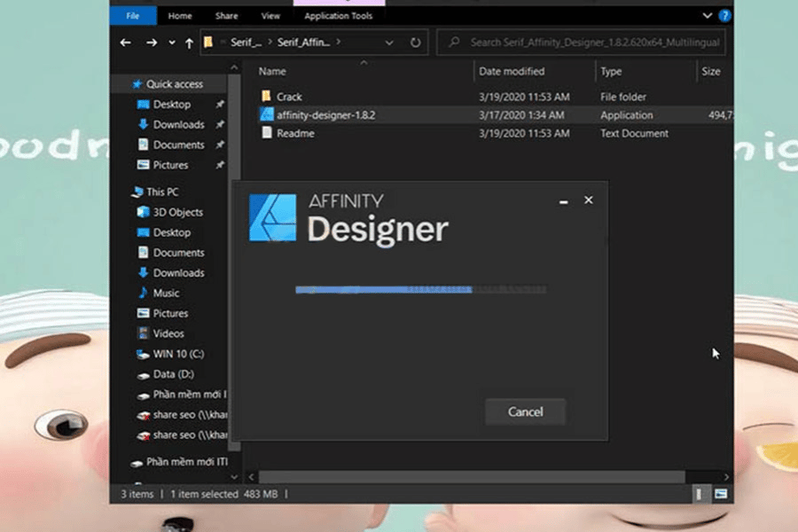Viewport: 798px width, 532px height.
Task: Select the Readme text document icon
Action: (x=268, y=134)
